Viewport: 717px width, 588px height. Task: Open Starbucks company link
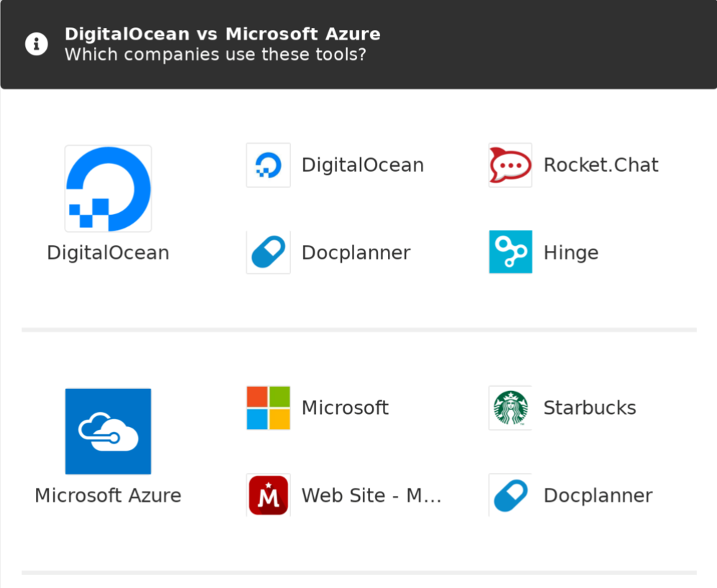pyautogui.click(x=590, y=408)
